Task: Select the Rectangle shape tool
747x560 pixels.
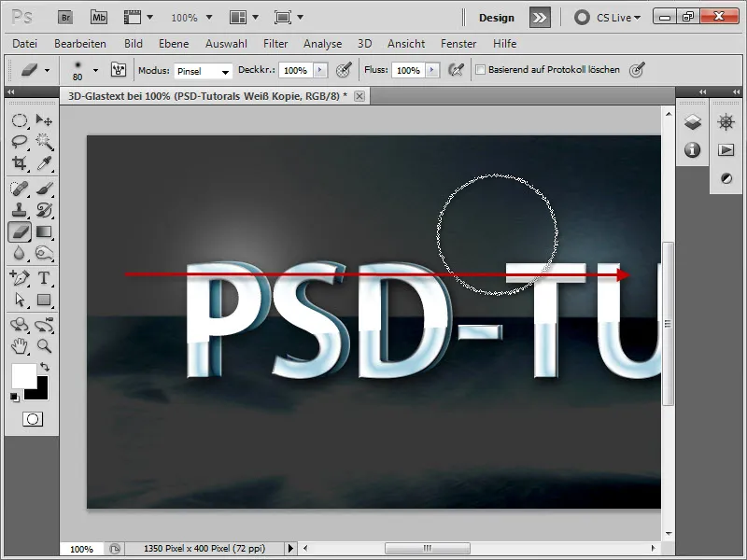Action: click(44, 300)
